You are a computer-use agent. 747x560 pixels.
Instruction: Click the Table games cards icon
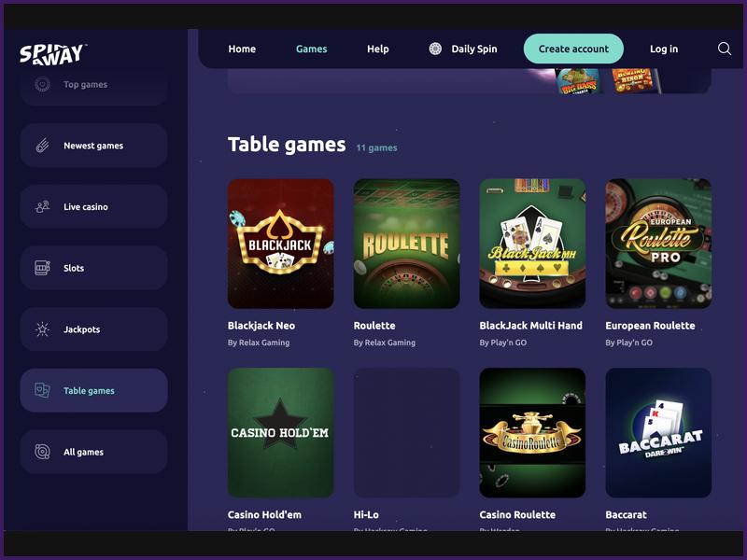click(x=42, y=390)
